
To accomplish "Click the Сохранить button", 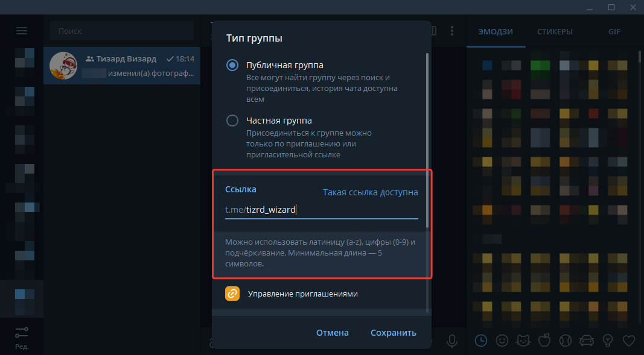I will 393,333.
